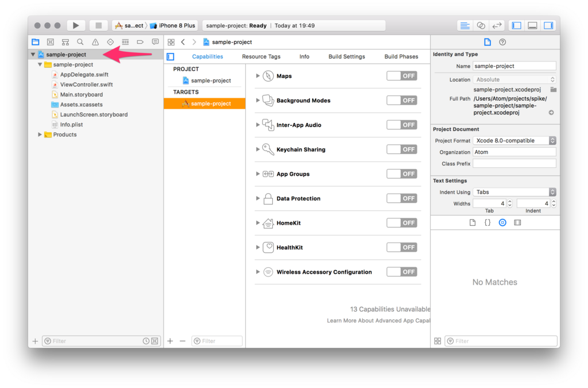588x388 pixels.
Task: Show the Debug area toolbar icon
Action: pyautogui.click(x=532, y=25)
